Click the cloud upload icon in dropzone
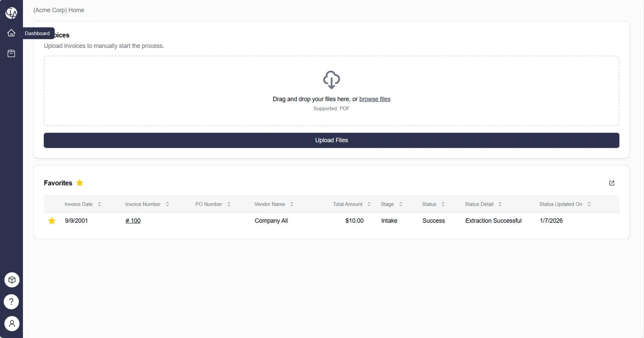 coord(331,80)
